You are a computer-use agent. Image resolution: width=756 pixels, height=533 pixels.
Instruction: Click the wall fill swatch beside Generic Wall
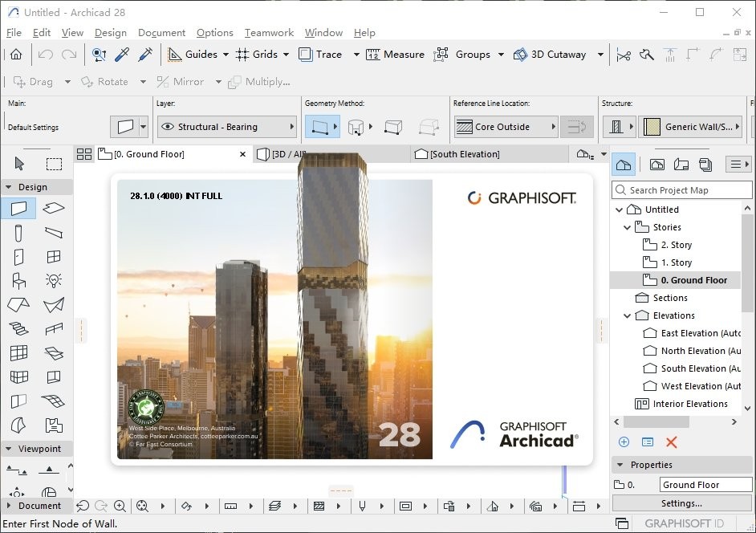652,127
